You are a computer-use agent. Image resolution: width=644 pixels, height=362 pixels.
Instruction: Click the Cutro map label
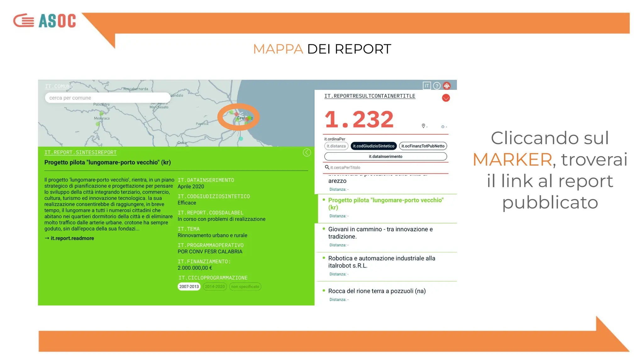pyautogui.click(x=182, y=143)
